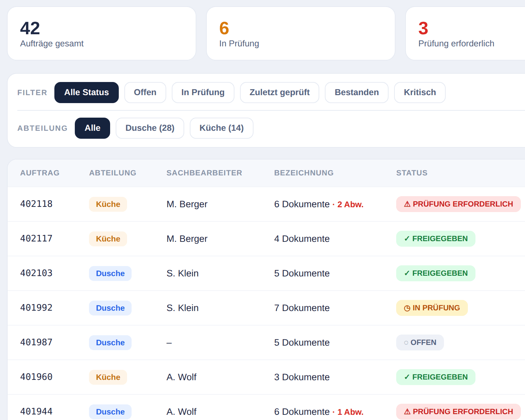Click checkmark icon in order 401960 status

click(x=407, y=377)
